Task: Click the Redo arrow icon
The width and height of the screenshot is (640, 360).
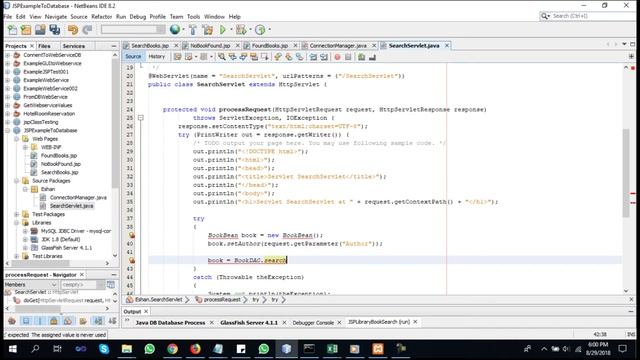Action: (87, 30)
